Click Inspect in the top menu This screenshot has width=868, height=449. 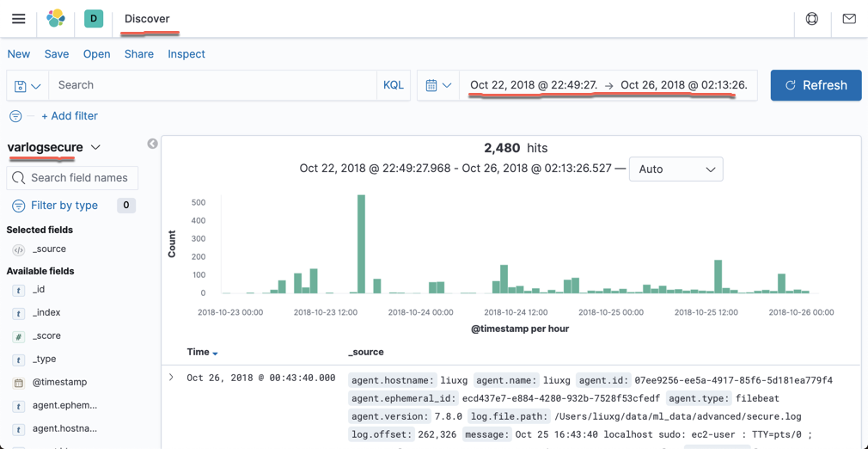click(186, 54)
